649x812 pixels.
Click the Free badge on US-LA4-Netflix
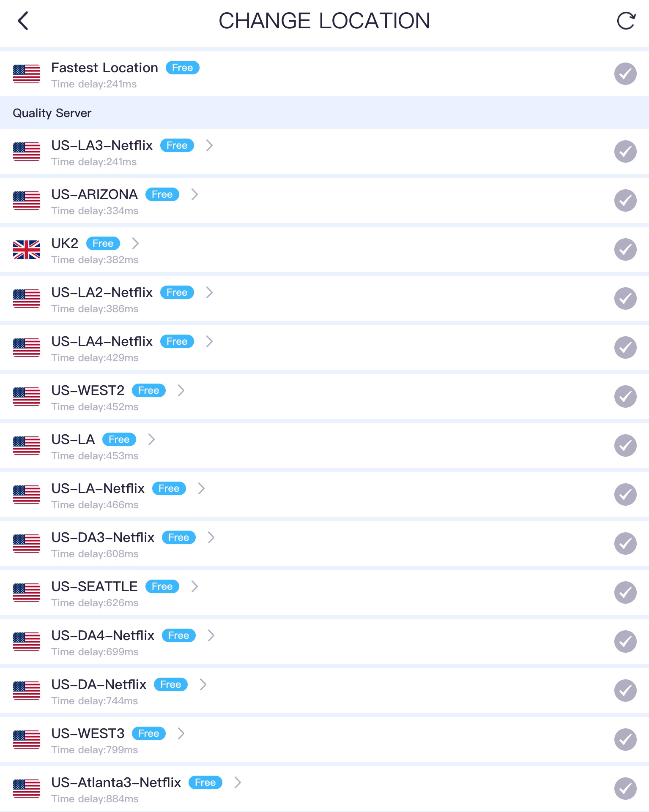(177, 342)
